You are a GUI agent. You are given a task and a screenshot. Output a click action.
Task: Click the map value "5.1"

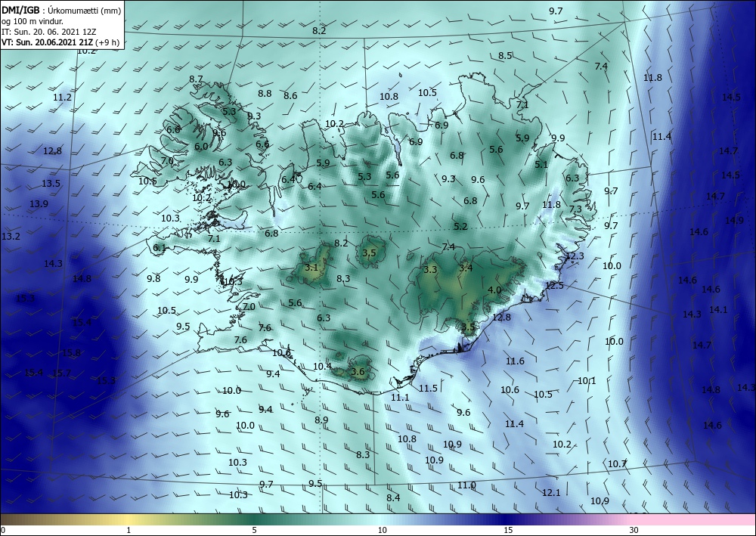541,164
